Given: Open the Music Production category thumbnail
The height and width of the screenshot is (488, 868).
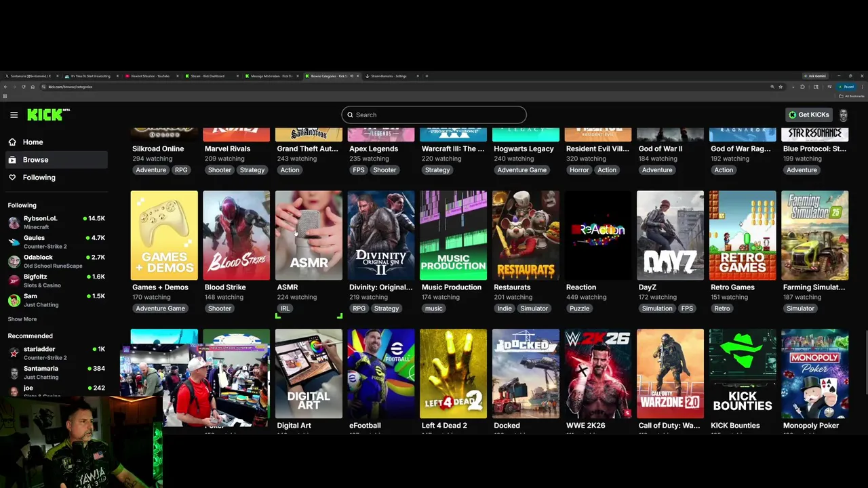Looking at the screenshot, I should 453,235.
